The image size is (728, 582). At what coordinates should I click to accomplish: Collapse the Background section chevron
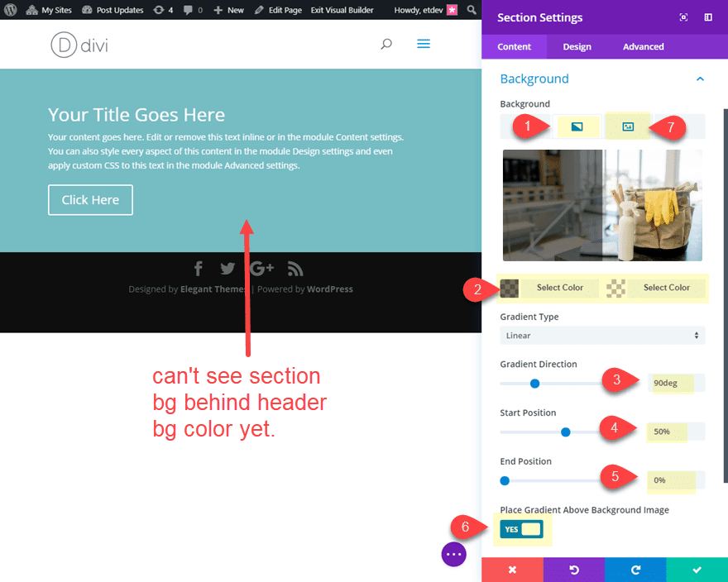[x=700, y=79]
